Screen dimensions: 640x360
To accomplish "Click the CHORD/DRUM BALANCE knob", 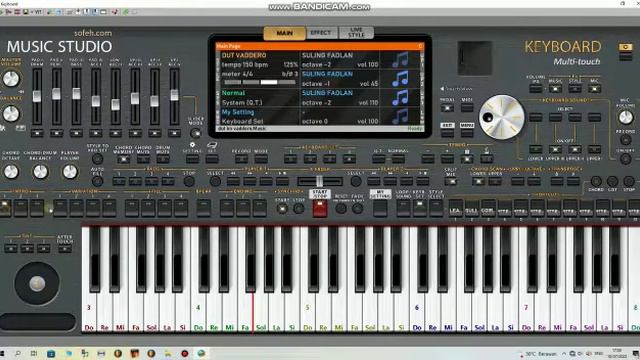I will pyautogui.click(x=40, y=172).
